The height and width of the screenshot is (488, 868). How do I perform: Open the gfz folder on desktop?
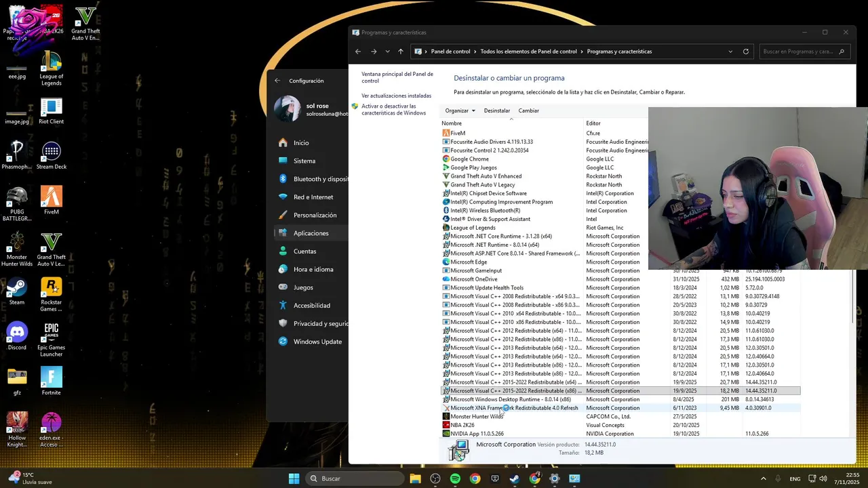click(x=17, y=382)
